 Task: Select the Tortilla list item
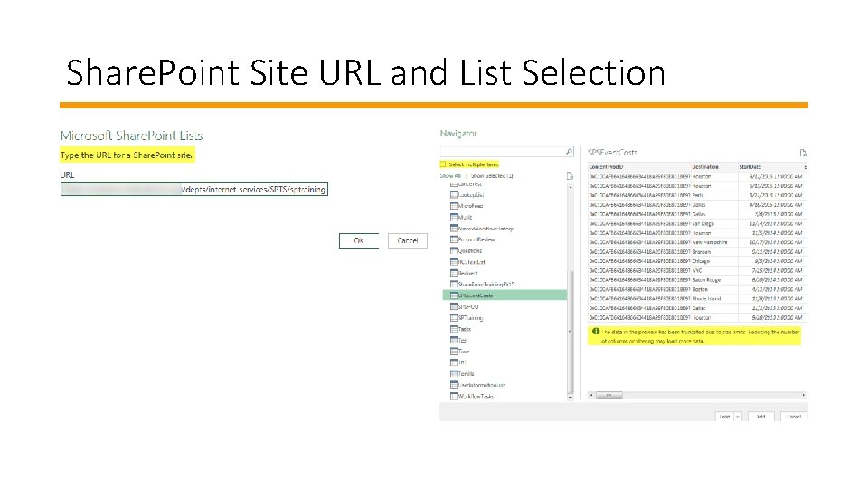[467, 373]
